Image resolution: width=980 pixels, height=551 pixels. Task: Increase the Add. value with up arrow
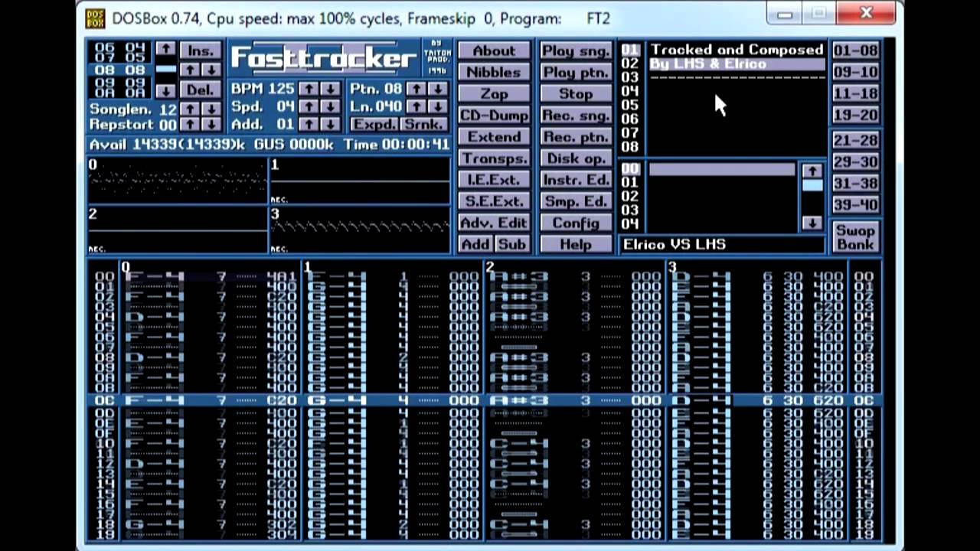[308, 124]
